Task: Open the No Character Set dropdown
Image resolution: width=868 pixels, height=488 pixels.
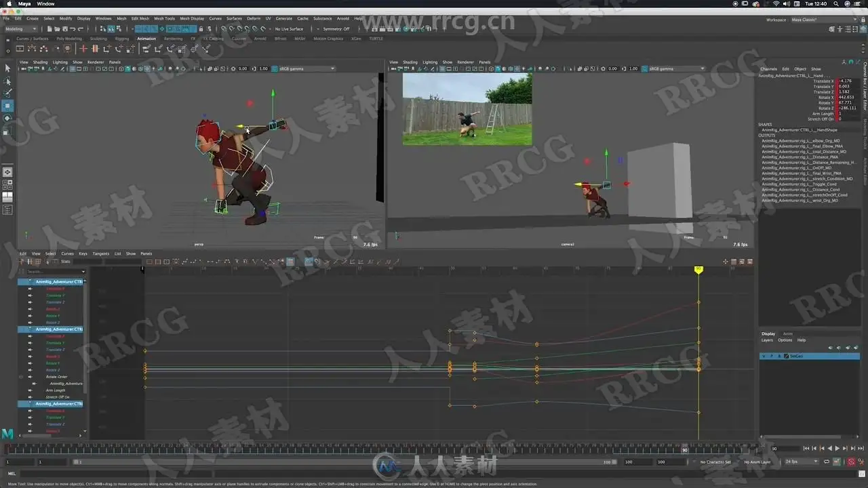Action: pyautogui.click(x=717, y=462)
